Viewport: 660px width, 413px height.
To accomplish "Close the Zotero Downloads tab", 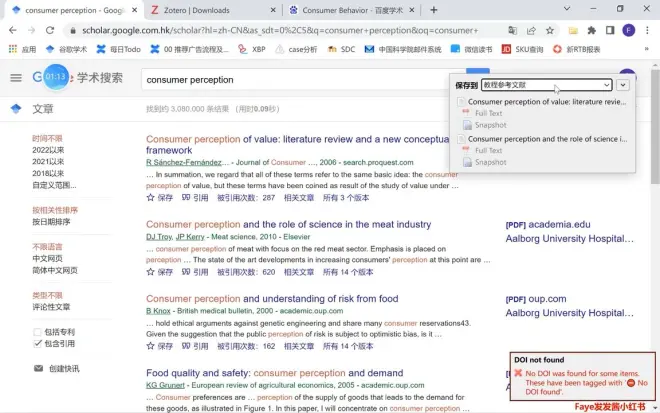I will pyautogui.click(x=273, y=10).
